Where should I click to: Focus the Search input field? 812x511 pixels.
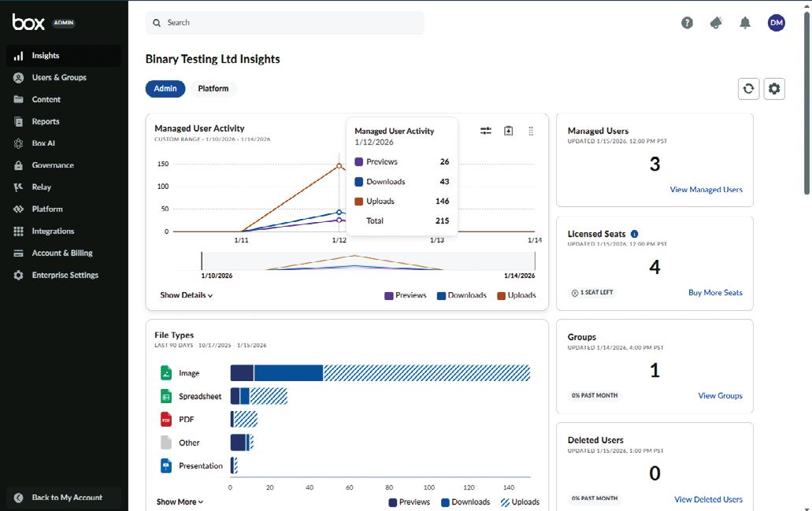click(285, 23)
